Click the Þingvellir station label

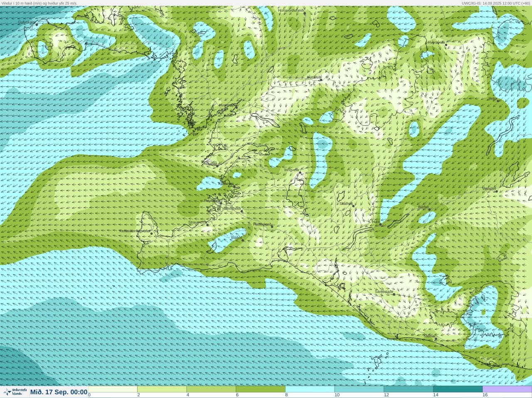[x=292, y=170]
